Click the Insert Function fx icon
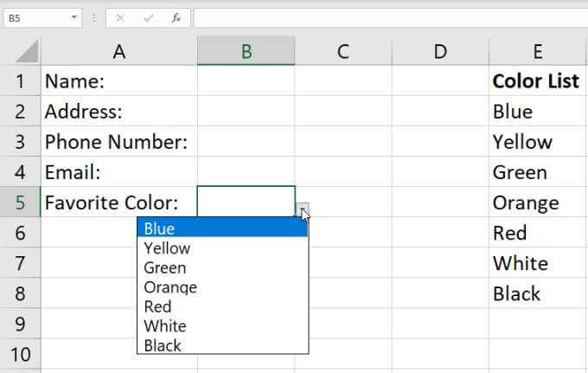 176,17
